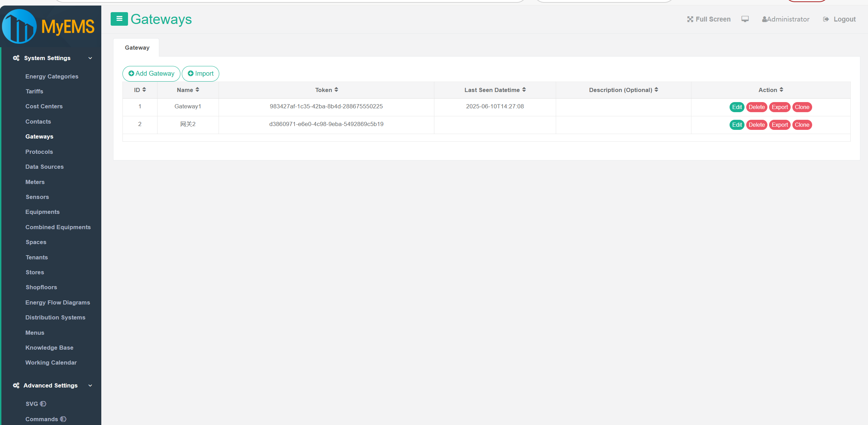This screenshot has width=868, height=425.
Task: Collapse the Advanced Settings section chevron
Action: 90,385
